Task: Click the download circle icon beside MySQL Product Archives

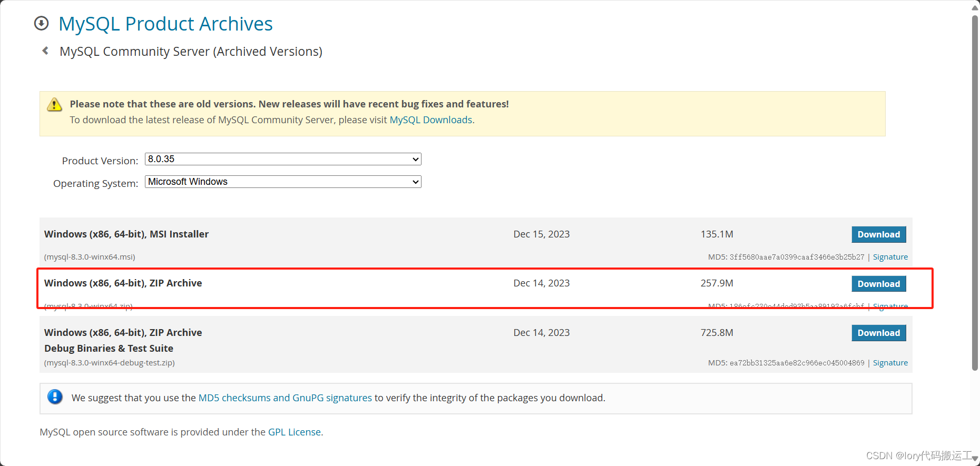Action: 41,23
